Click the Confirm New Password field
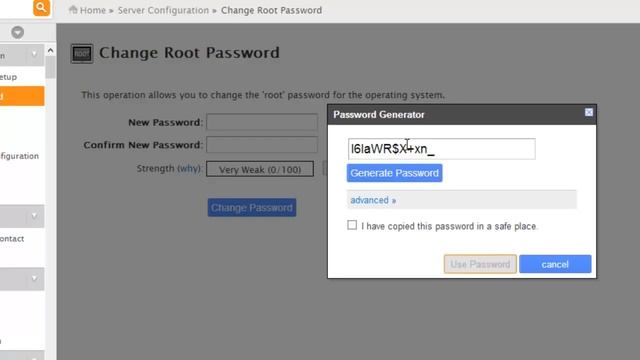Image resolution: width=640 pixels, height=360 pixels. click(x=262, y=145)
